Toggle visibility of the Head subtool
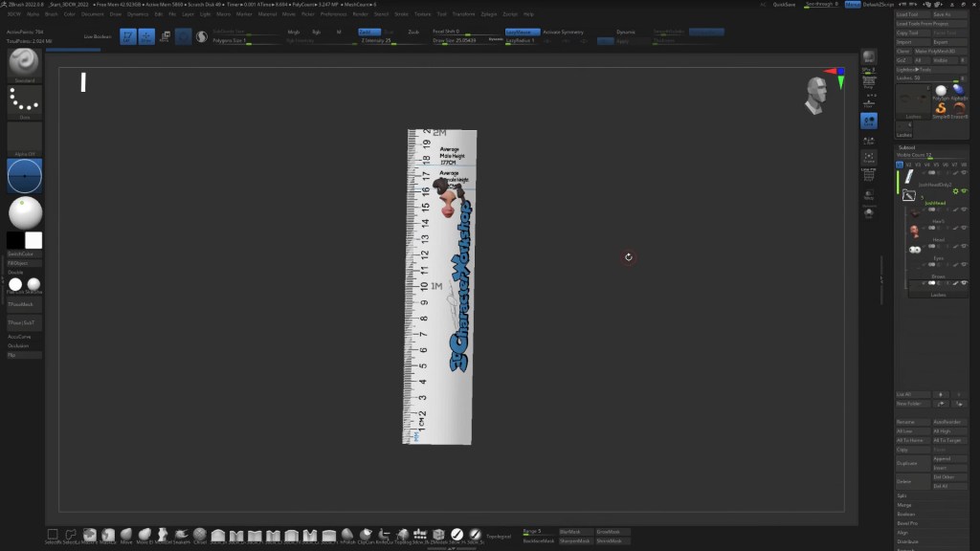This screenshot has width=980, height=551. (x=965, y=228)
